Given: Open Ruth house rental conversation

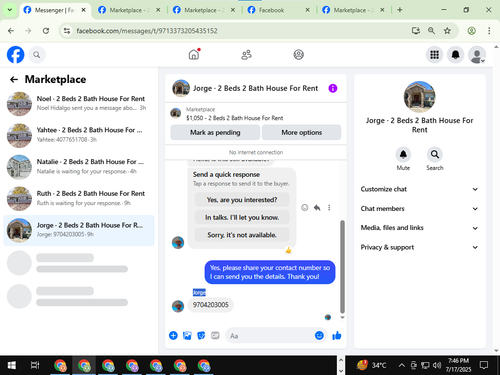Looking at the screenshot, I should [79, 198].
